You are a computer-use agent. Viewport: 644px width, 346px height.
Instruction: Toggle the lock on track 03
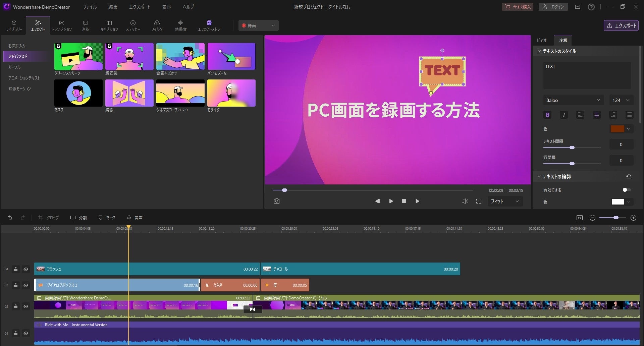[x=16, y=285]
